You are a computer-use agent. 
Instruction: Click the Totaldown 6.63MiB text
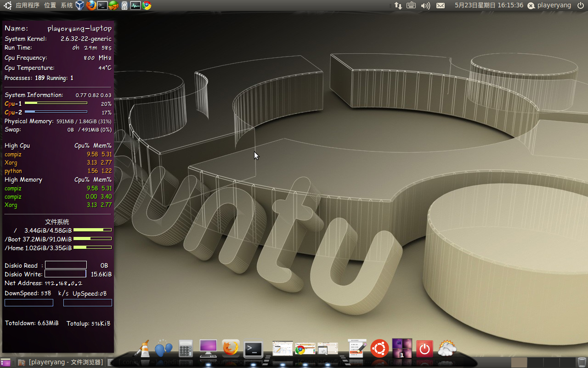pyautogui.click(x=32, y=323)
